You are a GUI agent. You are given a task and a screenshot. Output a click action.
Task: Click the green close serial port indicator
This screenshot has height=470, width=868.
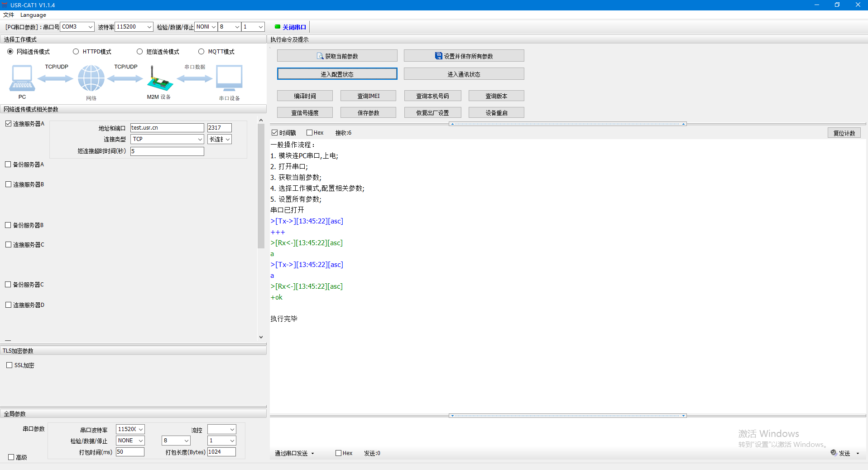coord(278,27)
